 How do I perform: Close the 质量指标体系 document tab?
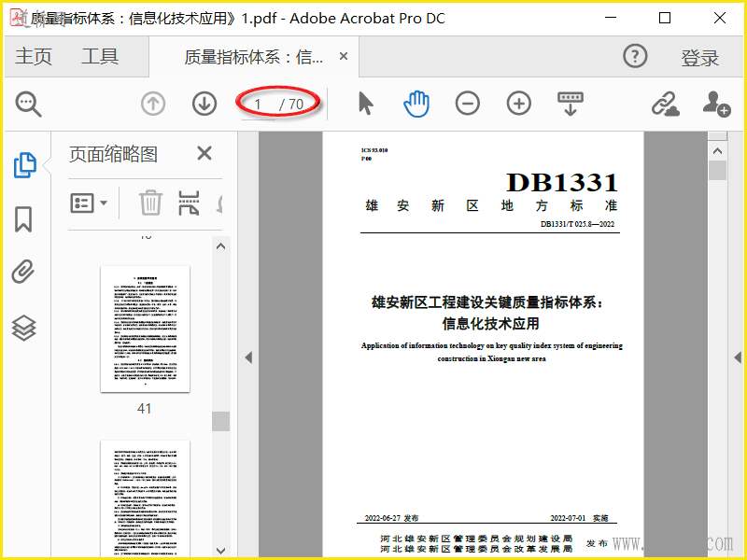tap(344, 56)
